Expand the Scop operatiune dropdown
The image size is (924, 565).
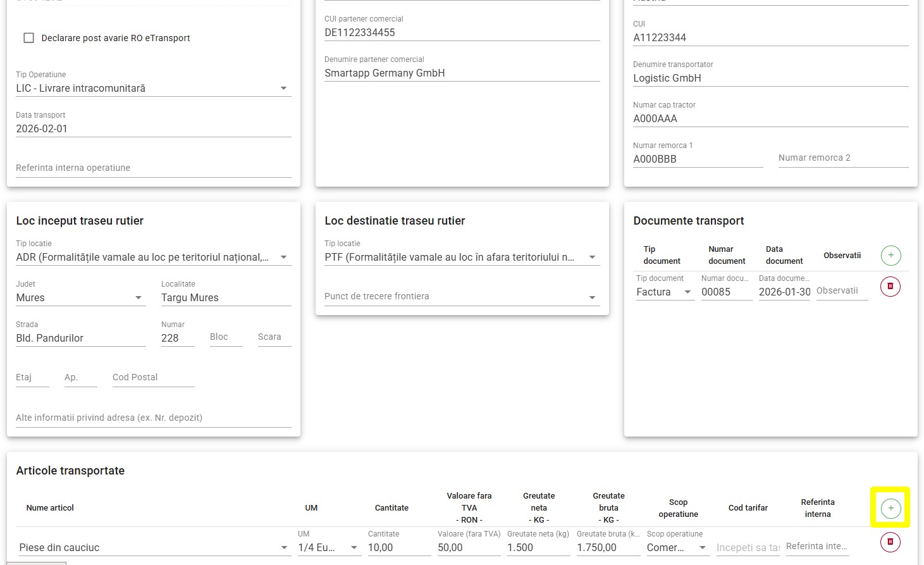(x=702, y=548)
